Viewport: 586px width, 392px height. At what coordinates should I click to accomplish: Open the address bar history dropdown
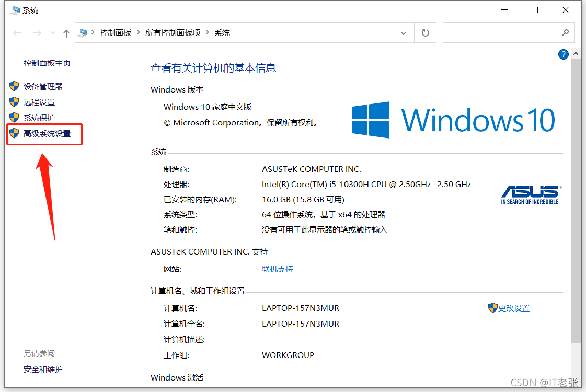[403, 33]
